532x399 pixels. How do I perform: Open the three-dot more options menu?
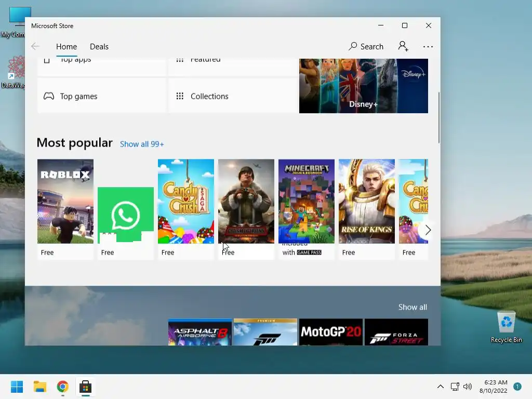click(x=428, y=46)
